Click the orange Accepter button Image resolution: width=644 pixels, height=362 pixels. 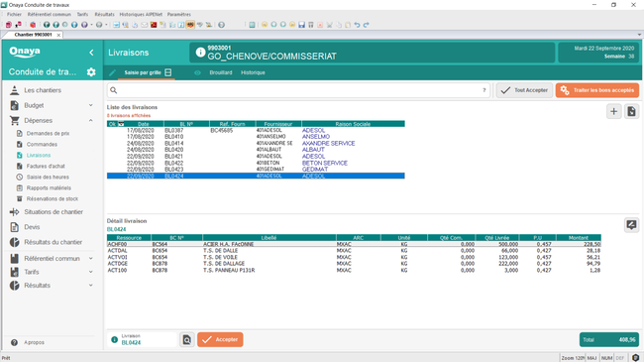[x=220, y=340]
